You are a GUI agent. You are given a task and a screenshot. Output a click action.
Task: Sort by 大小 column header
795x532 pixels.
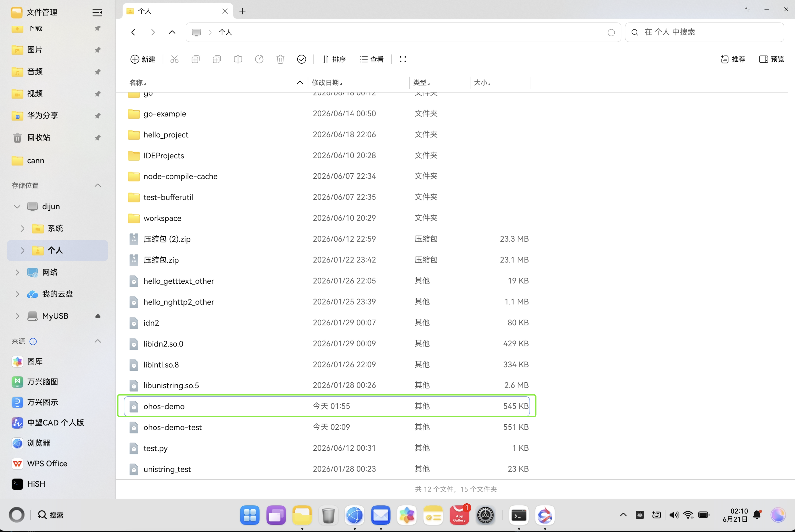[x=482, y=83]
